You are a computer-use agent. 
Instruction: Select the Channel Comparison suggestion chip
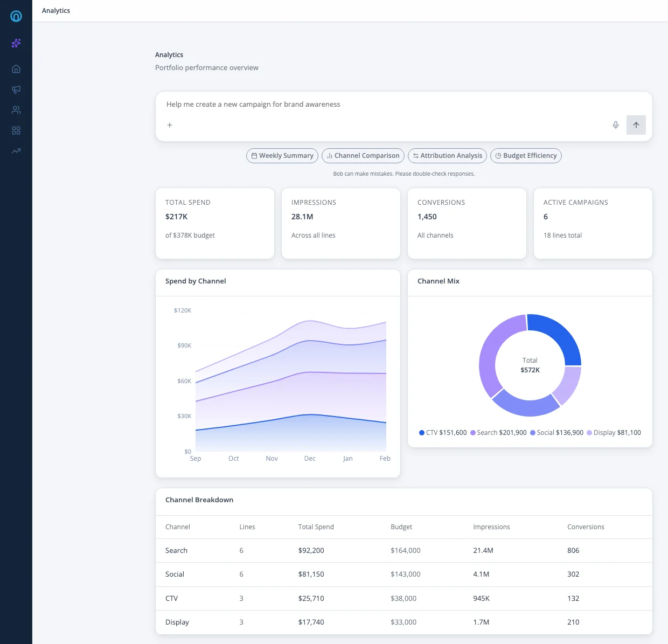coord(363,156)
